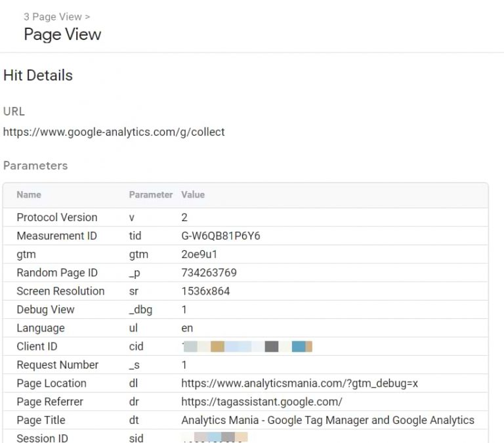504x443 pixels.
Task: Select the gtm value 2oe9u1
Action: coord(198,254)
